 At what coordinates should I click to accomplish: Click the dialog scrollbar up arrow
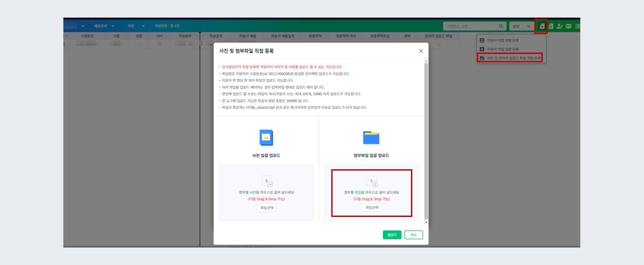[426, 61]
